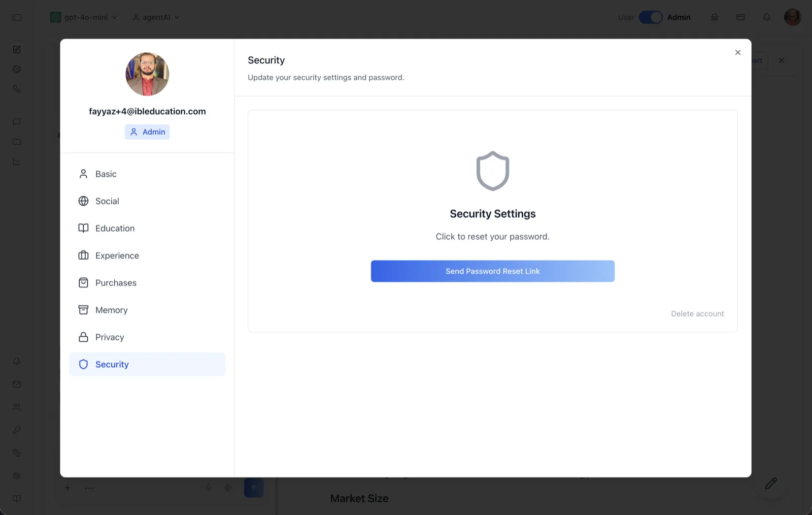
Task: Open the book icon at sidebar bottom
Action: click(x=17, y=498)
